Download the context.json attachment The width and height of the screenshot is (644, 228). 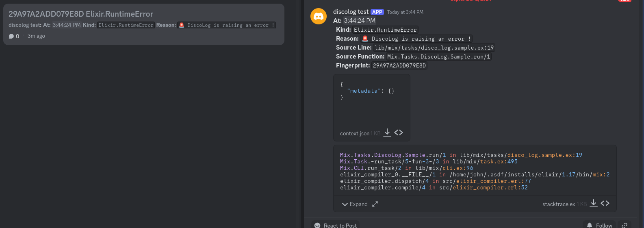(387, 132)
